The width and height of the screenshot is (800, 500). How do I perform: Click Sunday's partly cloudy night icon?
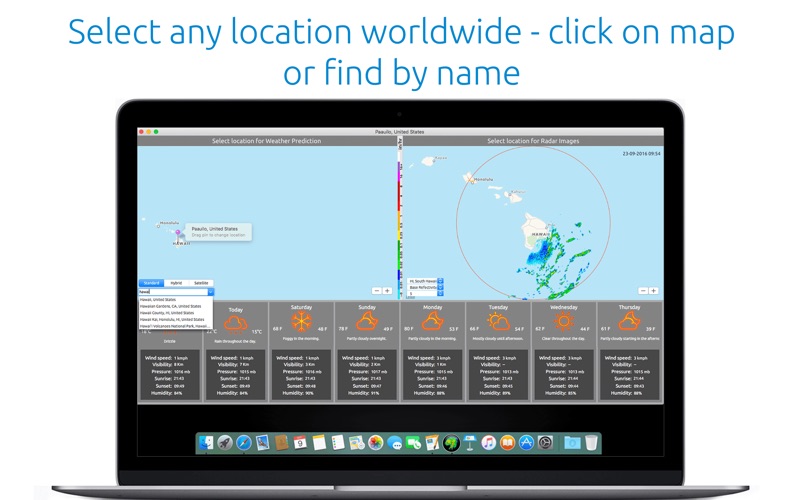[x=367, y=322]
